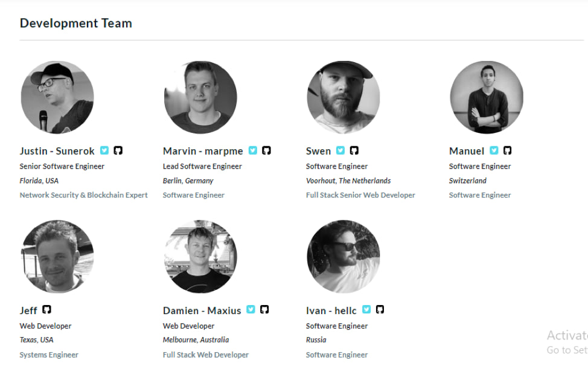588x366 pixels.
Task: Click Manuel's arms-crossed profile photo
Action: pyautogui.click(x=487, y=97)
